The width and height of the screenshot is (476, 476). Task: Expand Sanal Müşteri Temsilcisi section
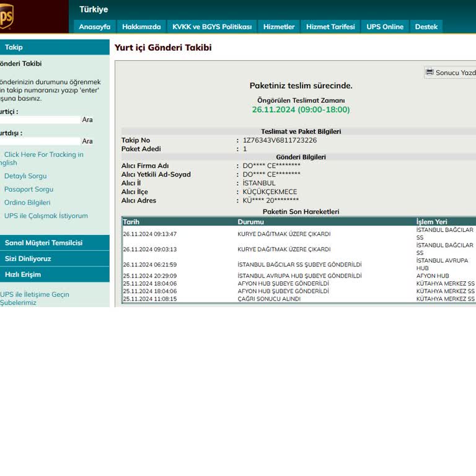point(55,243)
